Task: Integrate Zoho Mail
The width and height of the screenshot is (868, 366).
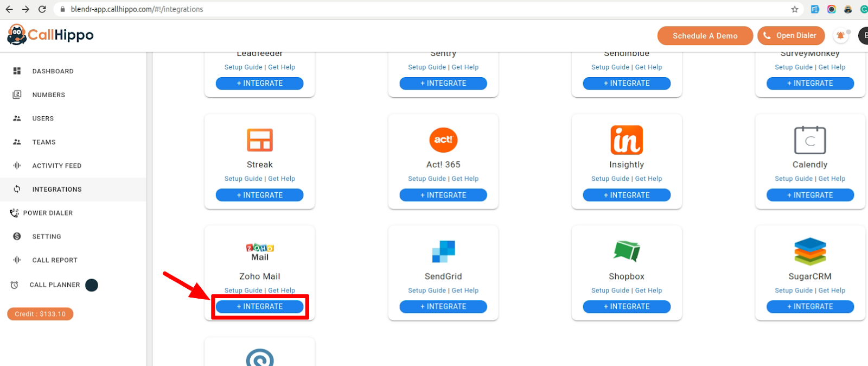Action: [x=260, y=307]
